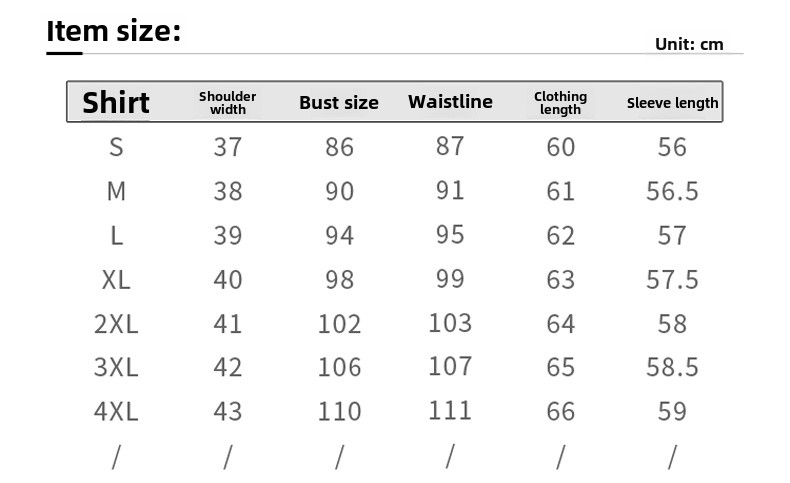Image resolution: width=790 pixels, height=483 pixels.
Task: Select the 'Clothing length' column header
Action: point(560,102)
